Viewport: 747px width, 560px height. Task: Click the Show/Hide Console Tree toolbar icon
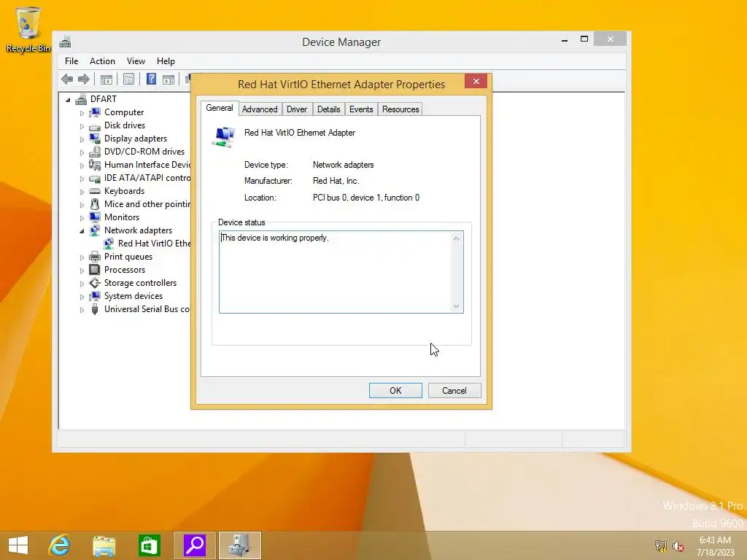click(107, 79)
